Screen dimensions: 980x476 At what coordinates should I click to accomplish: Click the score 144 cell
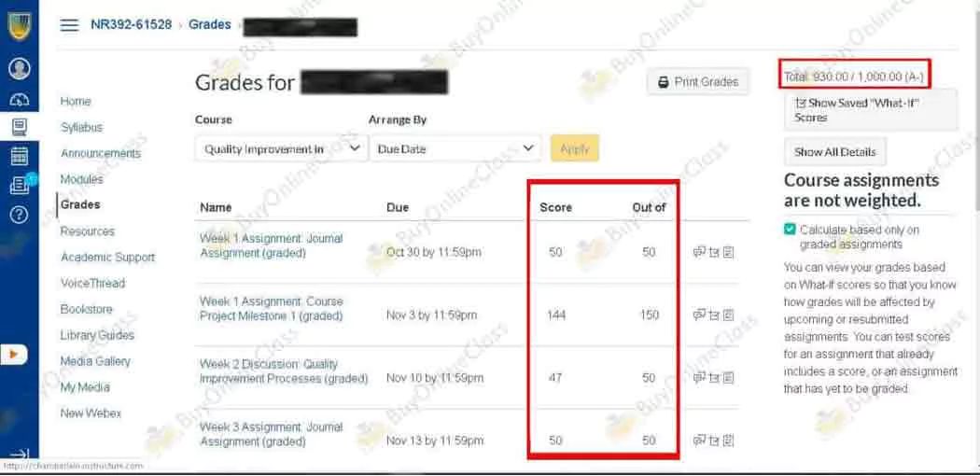pyautogui.click(x=556, y=315)
